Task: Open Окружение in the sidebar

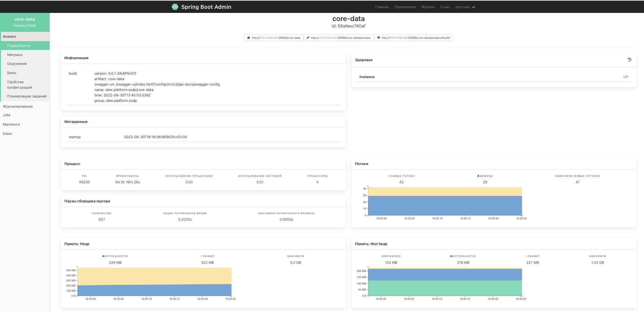Action: point(25,63)
